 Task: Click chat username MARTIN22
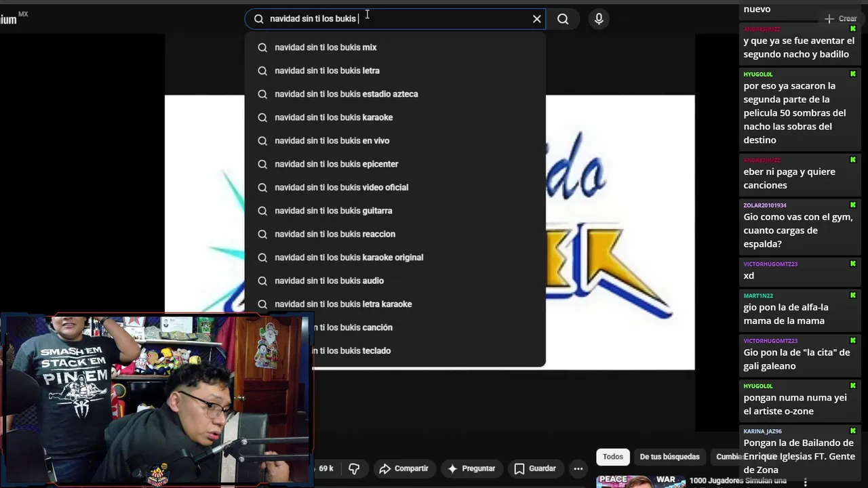(x=758, y=296)
